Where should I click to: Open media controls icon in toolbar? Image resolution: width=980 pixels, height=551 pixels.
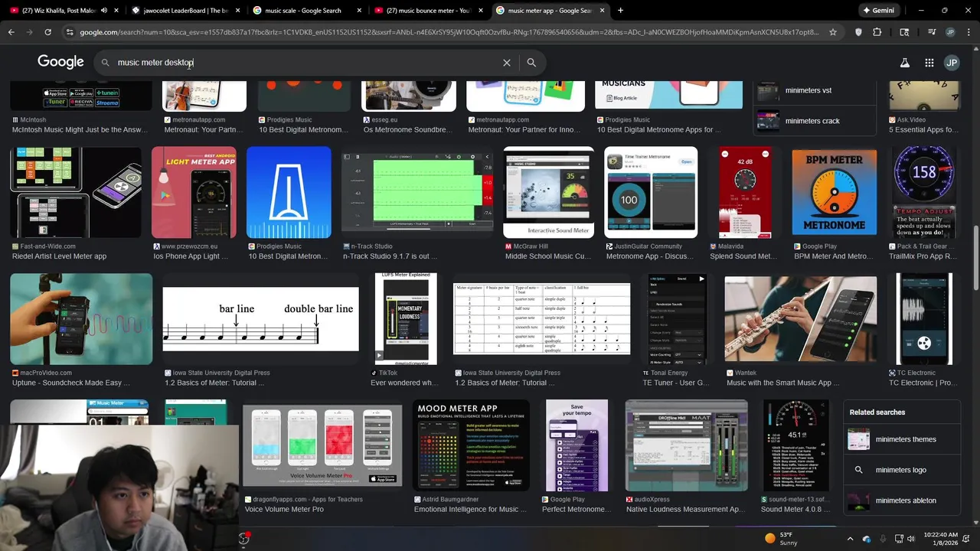tap(932, 32)
